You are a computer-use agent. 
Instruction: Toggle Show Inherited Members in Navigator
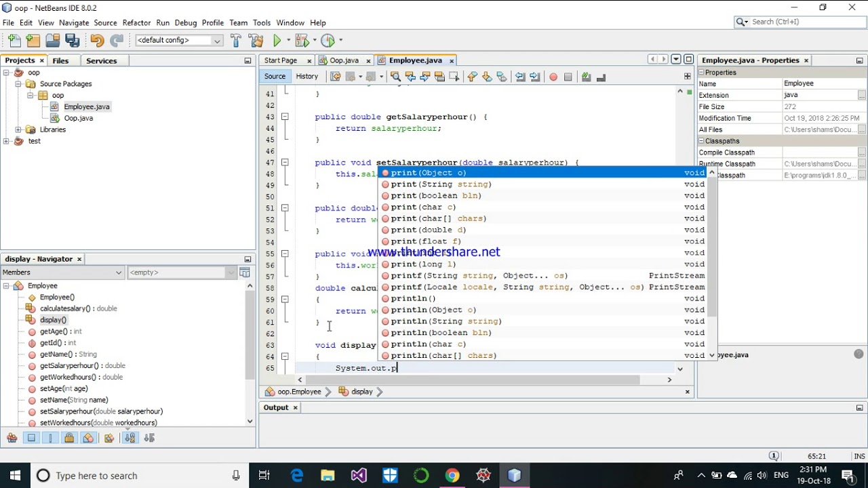coord(12,439)
